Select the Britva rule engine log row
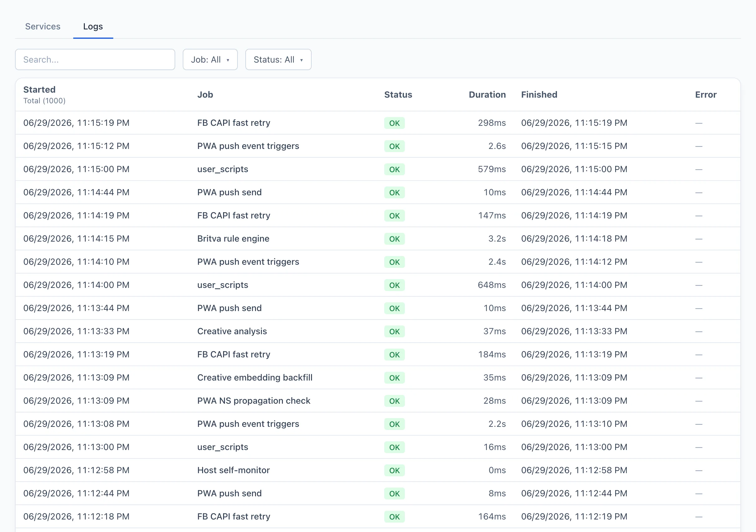This screenshot has height=532, width=756. coord(378,239)
